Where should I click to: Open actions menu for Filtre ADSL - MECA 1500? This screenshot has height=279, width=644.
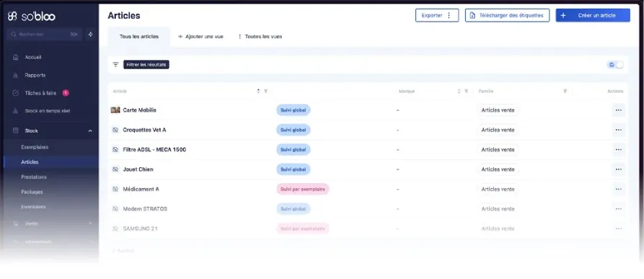coord(619,150)
